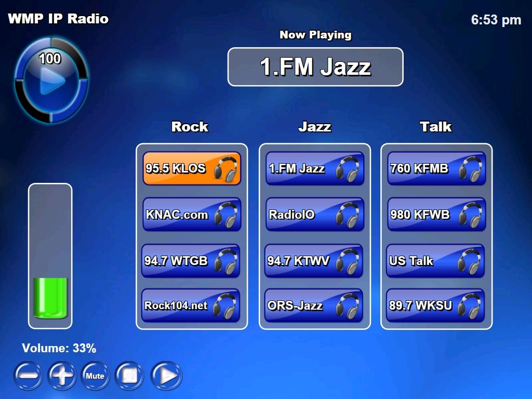Decrease volume with the minus button
Viewport: 532px width, 399px height.
[x=28, y=376]
